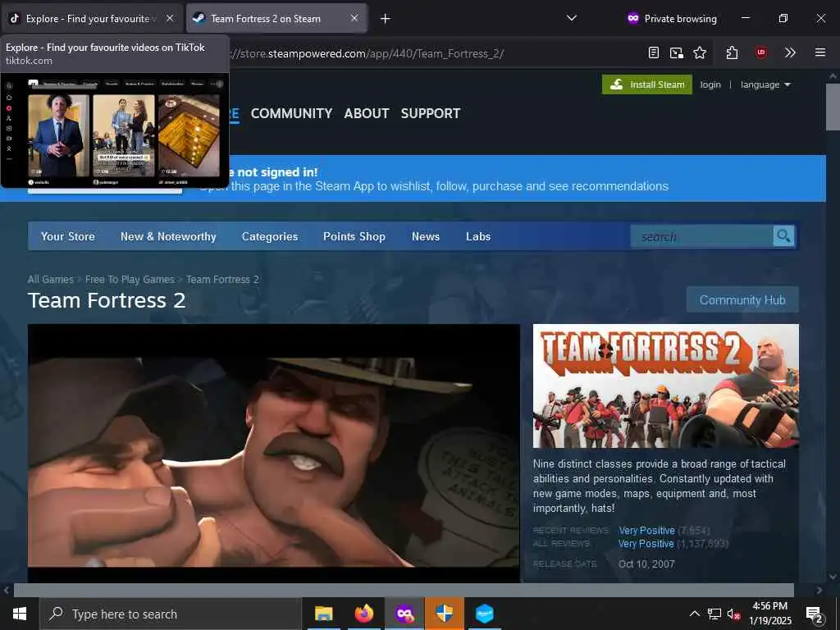The height and width of the screenshot is (630, 840).
Task: Show more toolbar tools with double chevron
Action: point(790,52)
